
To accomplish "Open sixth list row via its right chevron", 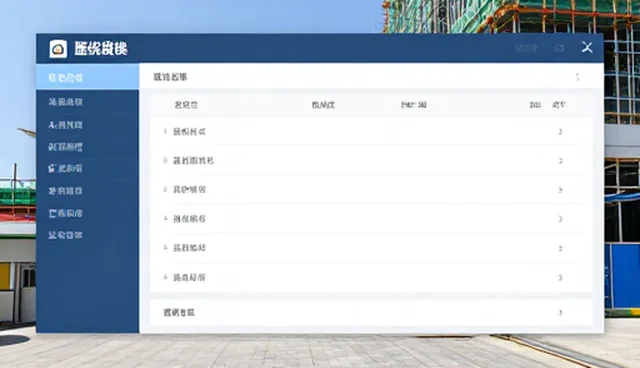I will tap(560, 278).
